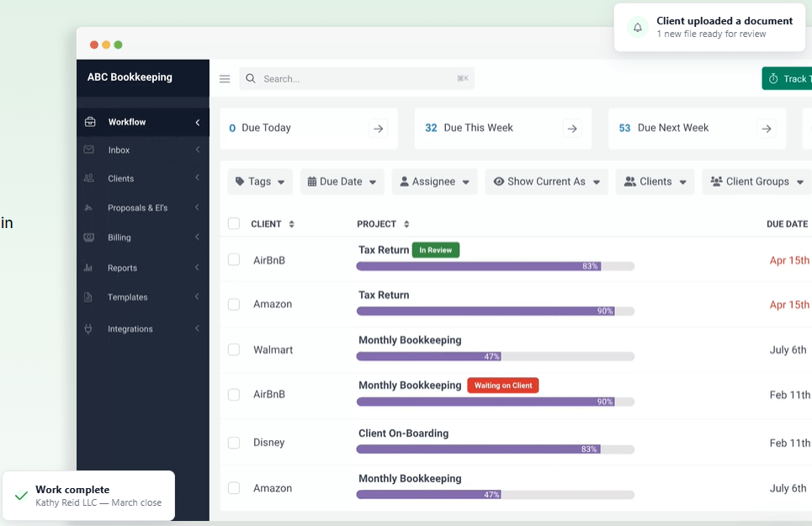Click the Waiting on Client badge
The height and width of the screenshot is (526, 812).
(x=503, y=385)
